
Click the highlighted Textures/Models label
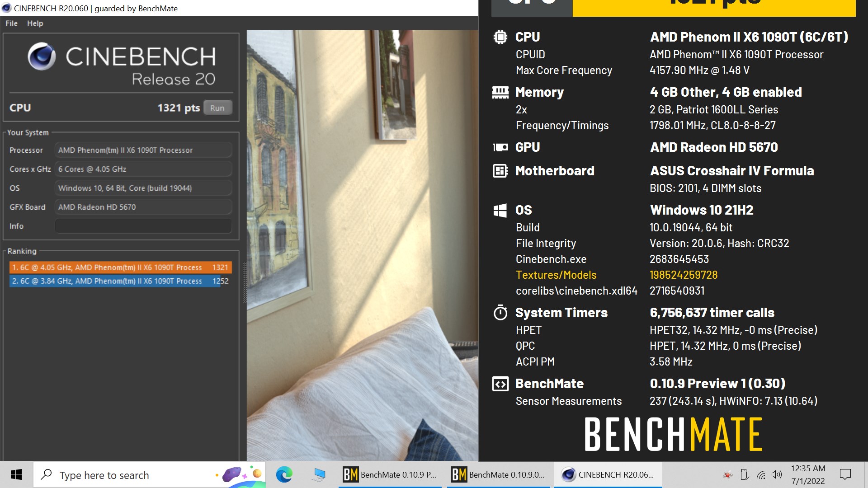pyautogui.click(x=556, y=275)
